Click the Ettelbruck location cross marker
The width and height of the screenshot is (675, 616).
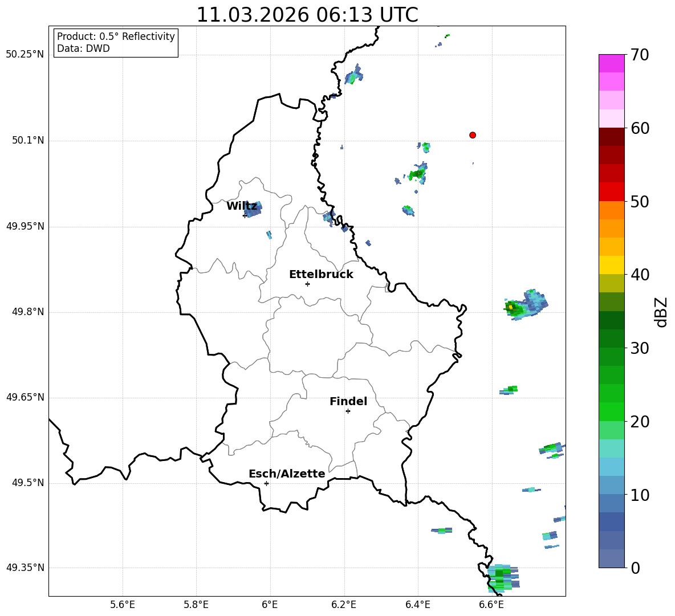click(307, 284)
